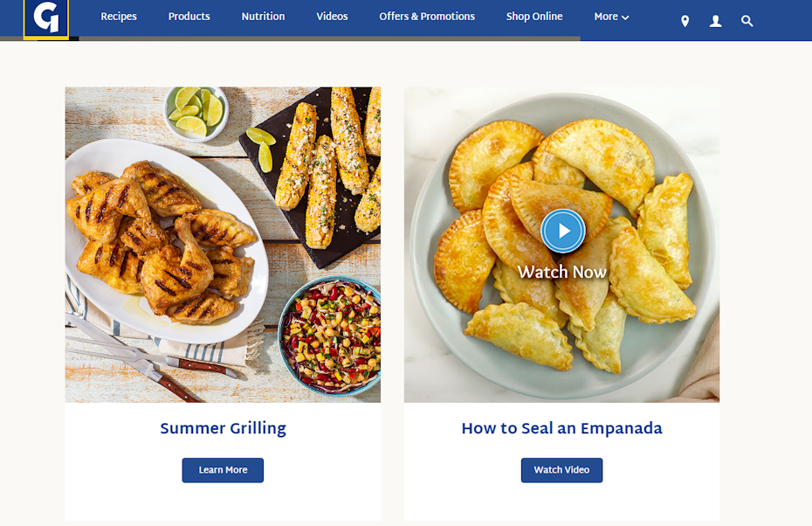Viewport: 812px width, 526px height.
Task: Open the user account icon
Action: (x=715, y=21)
